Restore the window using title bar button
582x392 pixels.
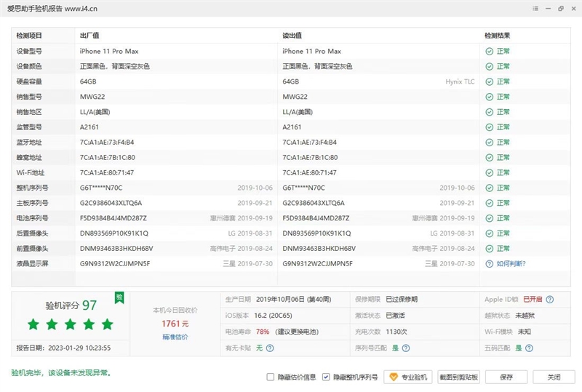pyautogui.click(x=559, y=9)
